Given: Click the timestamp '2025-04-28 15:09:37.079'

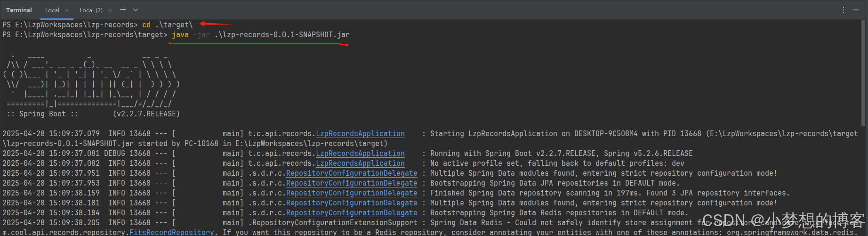Looking at the screenshot, I should (51, 134).
